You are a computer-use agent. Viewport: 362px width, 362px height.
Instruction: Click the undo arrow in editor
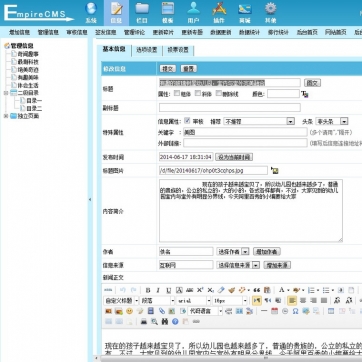coord(123,290)
